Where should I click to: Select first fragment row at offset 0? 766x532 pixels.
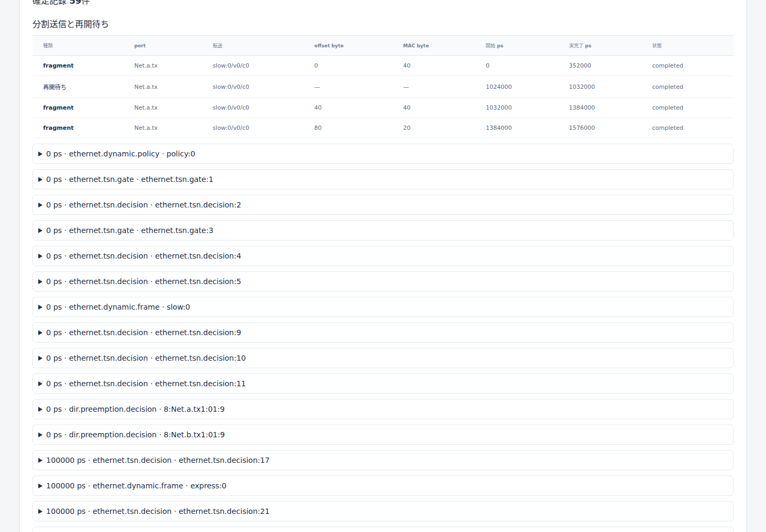coord(382,66)
